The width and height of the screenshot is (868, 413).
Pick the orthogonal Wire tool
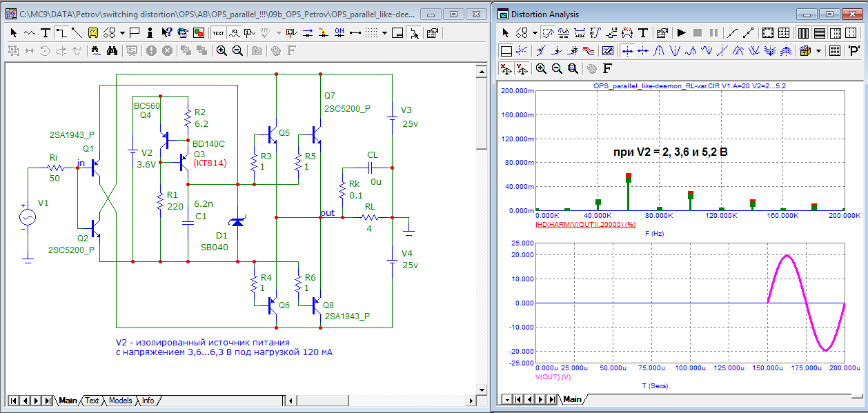pos(61,32)
